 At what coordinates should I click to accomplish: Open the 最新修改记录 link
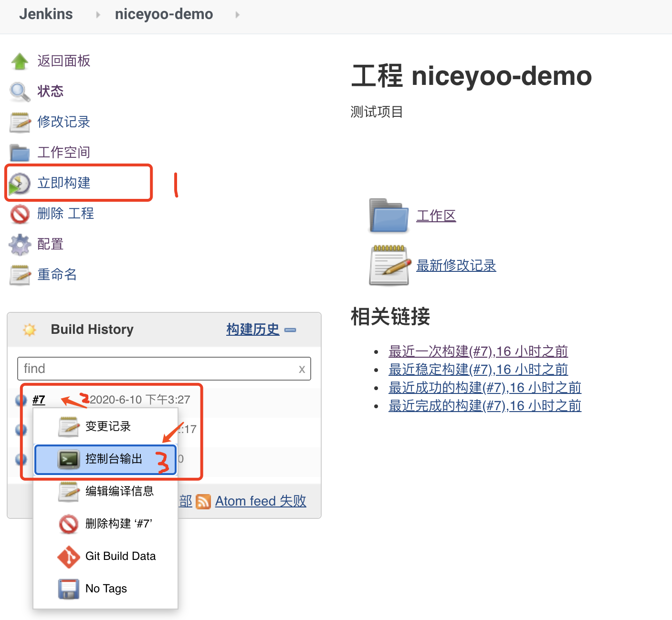pos(456,265)
